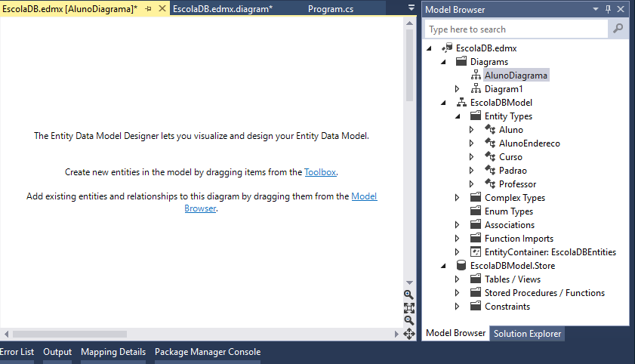
Task: Click the Diagram1 diagram icon
Action: (x=476, y=88)
